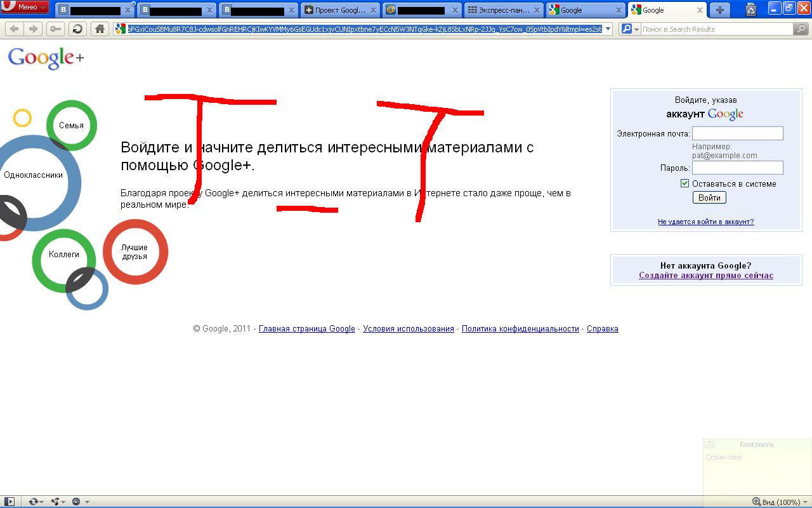Image resolution: width=812 pixels, height=508 pixels.
Task: Click the Лучшие друзья circle label
Action: click(134, 252)
